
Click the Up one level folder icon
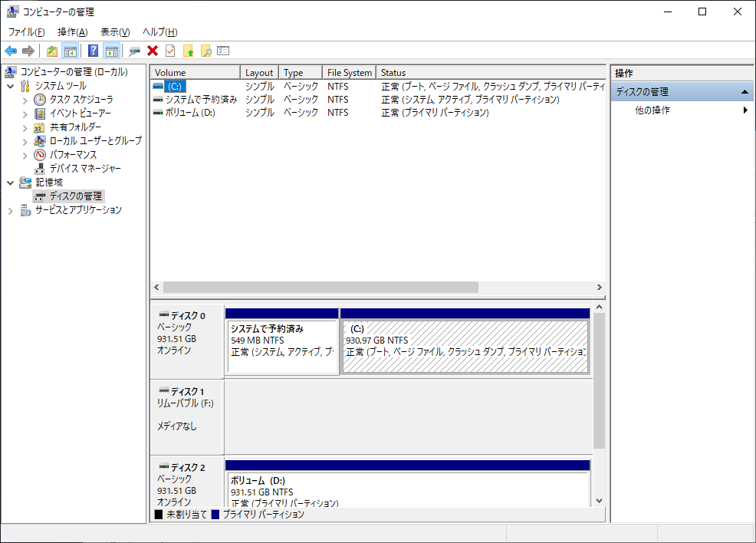[x=52, y=51]
